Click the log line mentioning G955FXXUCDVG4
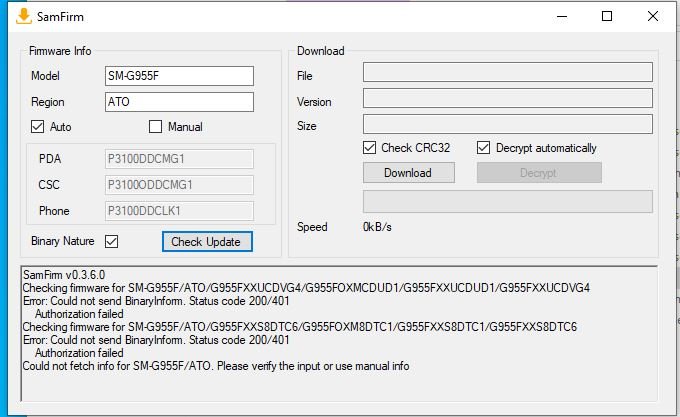680x417 pixels. [306, 288]
